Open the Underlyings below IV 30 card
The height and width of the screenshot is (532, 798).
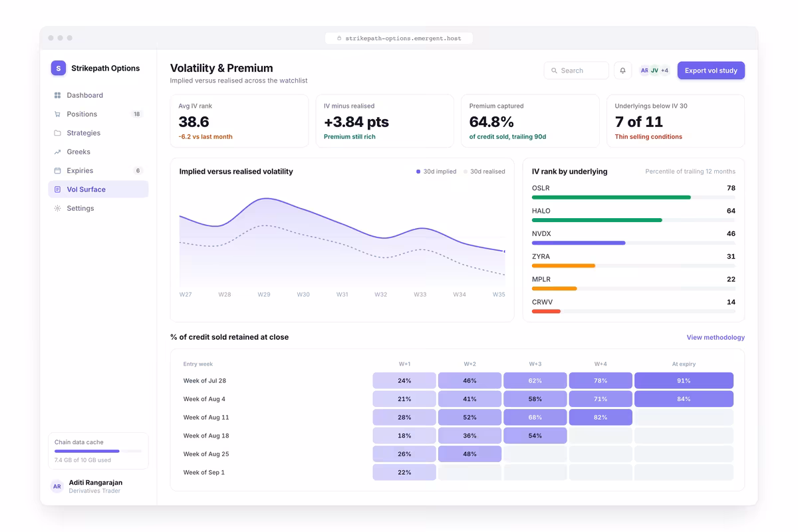pos(676,121)
